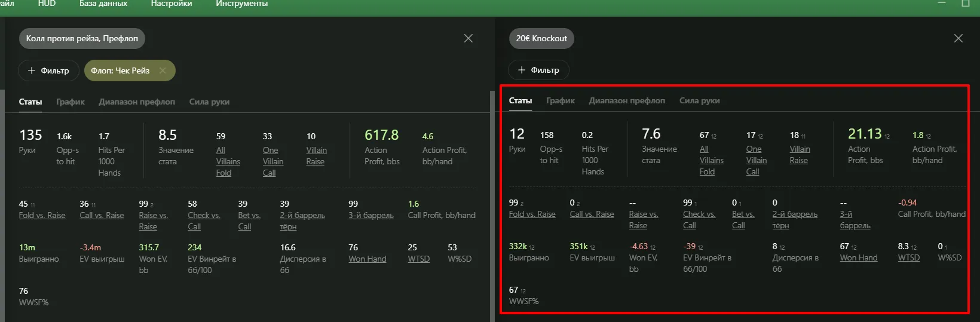Select the Колл против рейза, Префлоп chip
Image resolution: width=980 pixels, height=322 pixels.
pyautogui.click(x=82, y=38)
